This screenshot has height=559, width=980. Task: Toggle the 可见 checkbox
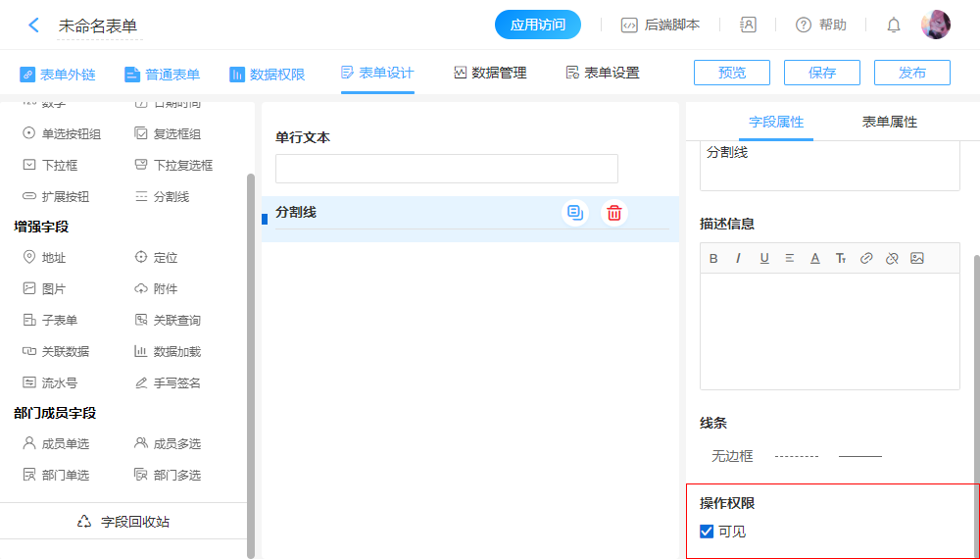tap(707, 532)
